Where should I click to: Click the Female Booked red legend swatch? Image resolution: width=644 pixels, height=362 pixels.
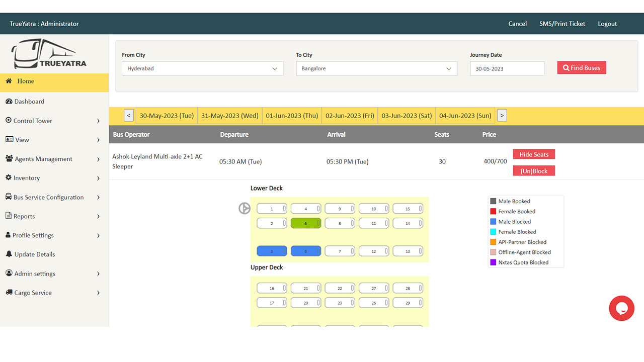[x=493, y=212]
